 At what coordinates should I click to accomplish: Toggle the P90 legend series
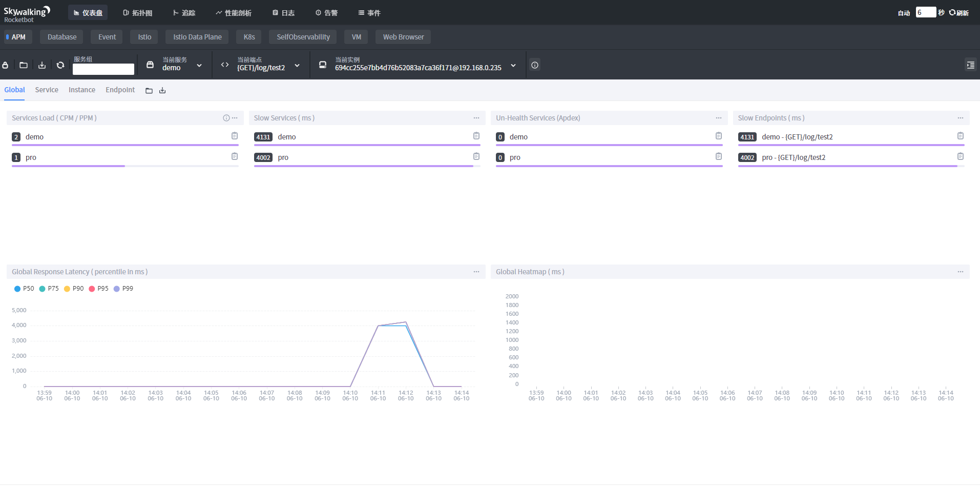(x=74, y=289)
